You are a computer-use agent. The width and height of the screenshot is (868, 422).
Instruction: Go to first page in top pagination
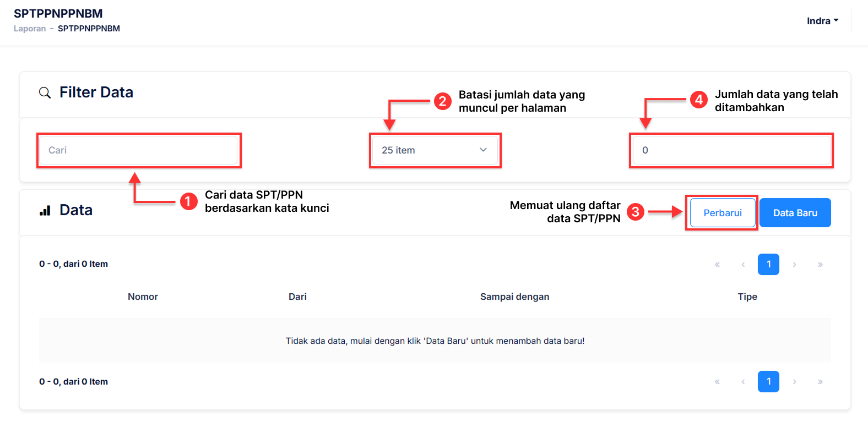(717, 265)
